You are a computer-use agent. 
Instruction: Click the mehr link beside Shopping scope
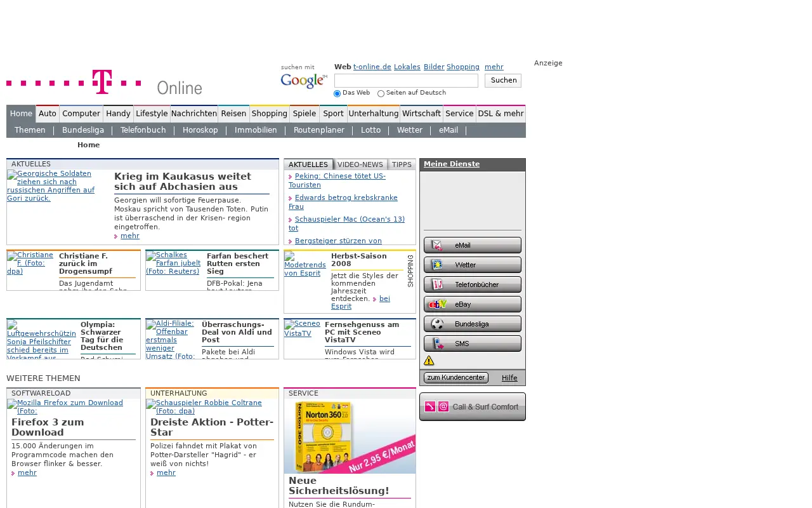(494, 67)
